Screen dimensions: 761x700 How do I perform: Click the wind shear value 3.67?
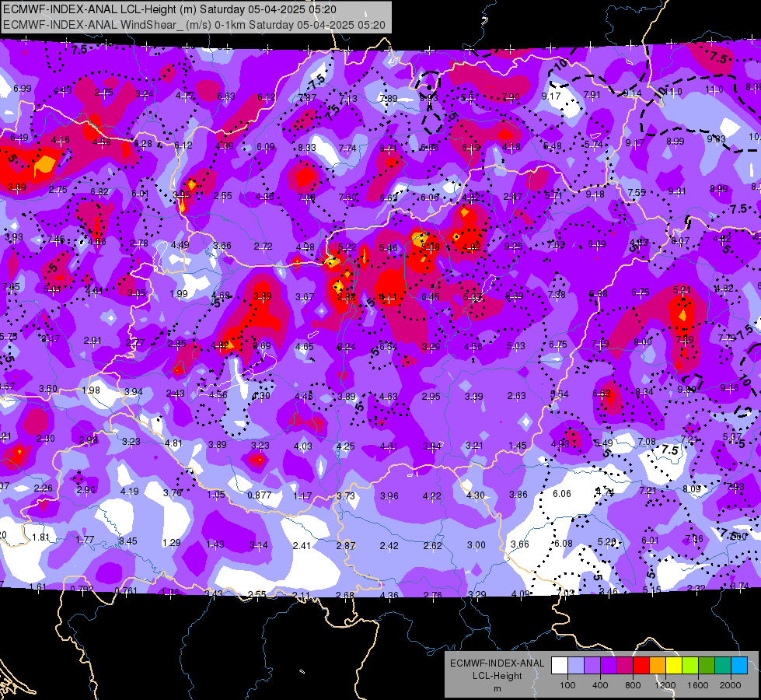pyautogui.click(x=305, y=297)
